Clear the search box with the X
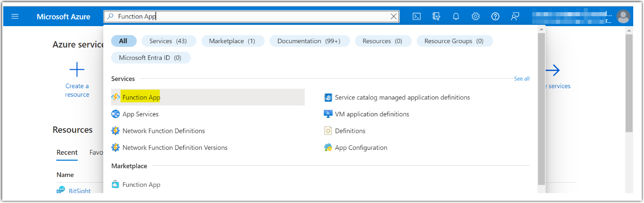644x203 pixels. click(x=393, y=17)
